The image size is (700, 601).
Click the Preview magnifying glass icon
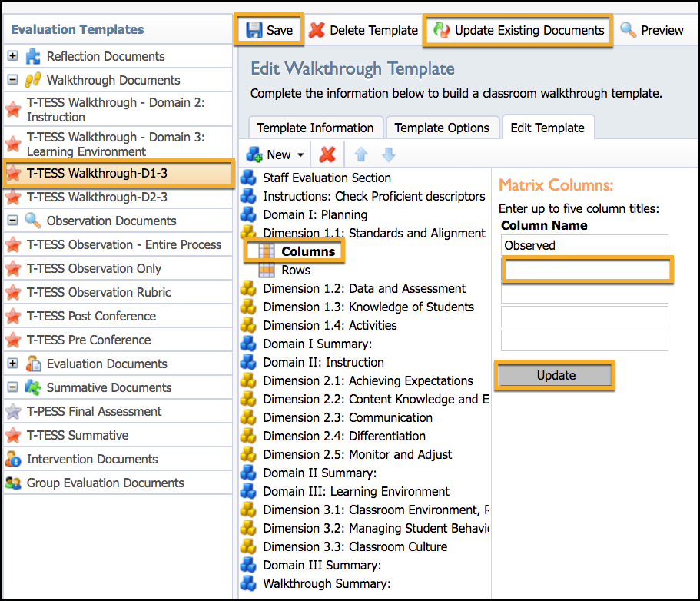(x=628, y=30)
